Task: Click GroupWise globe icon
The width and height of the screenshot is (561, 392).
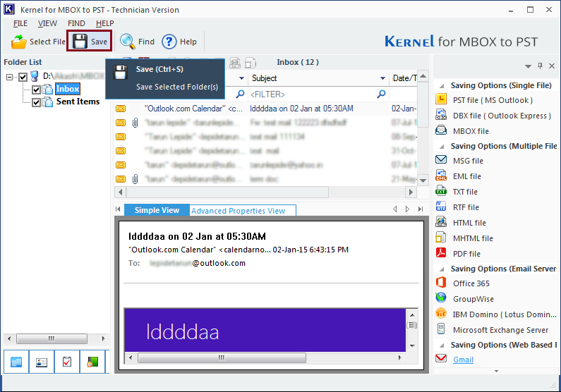Action: [x=441, y=298]
